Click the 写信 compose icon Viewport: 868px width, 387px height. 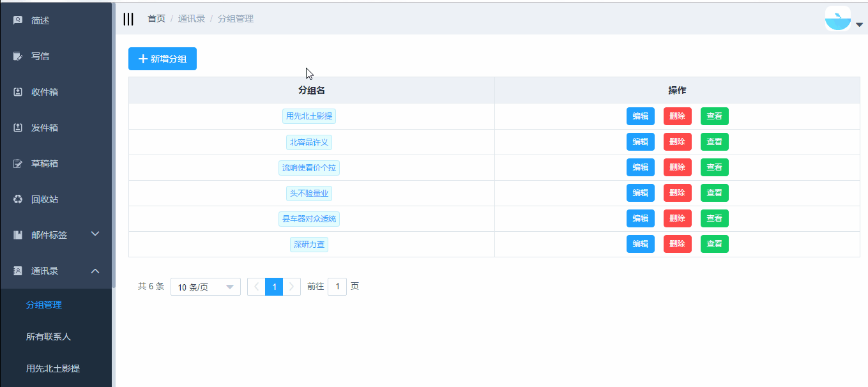point(18,56)
